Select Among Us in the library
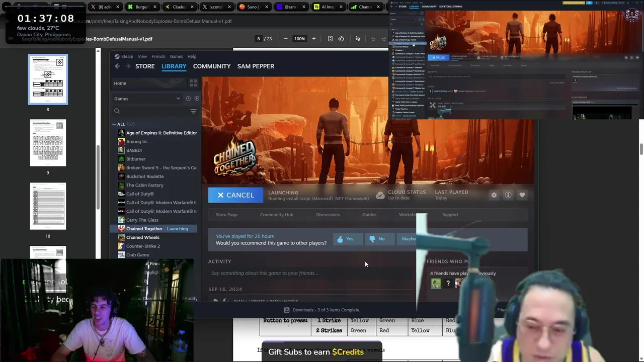644x362 pixels. pyautogui.click(x=137, y=141)
